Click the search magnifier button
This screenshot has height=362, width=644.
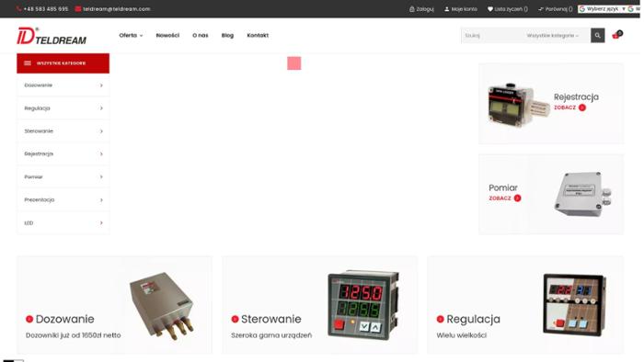pos(598,35)
